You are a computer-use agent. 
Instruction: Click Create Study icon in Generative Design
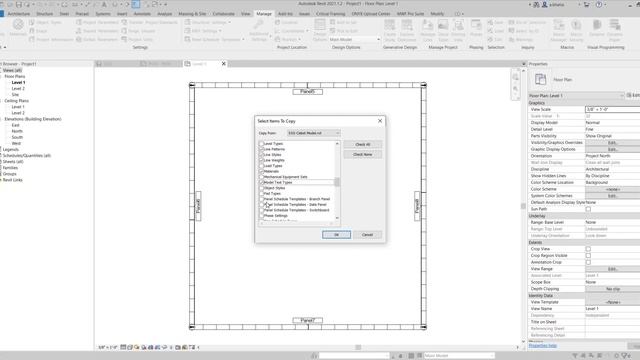pos(390,25)
